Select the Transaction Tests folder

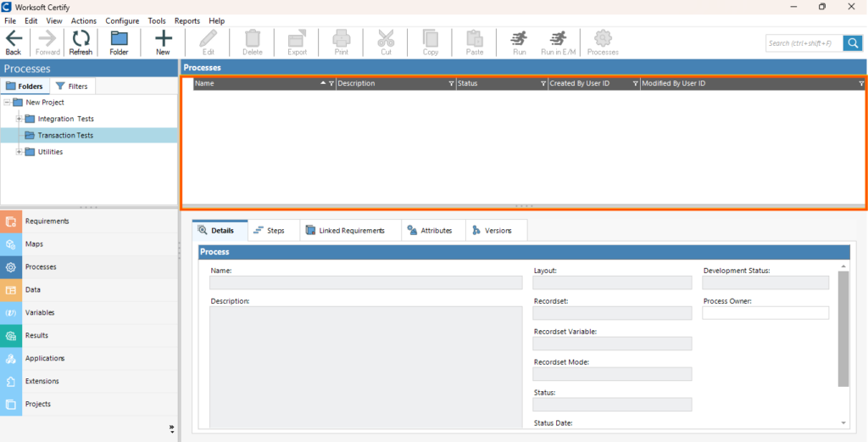tap(65, 135)
